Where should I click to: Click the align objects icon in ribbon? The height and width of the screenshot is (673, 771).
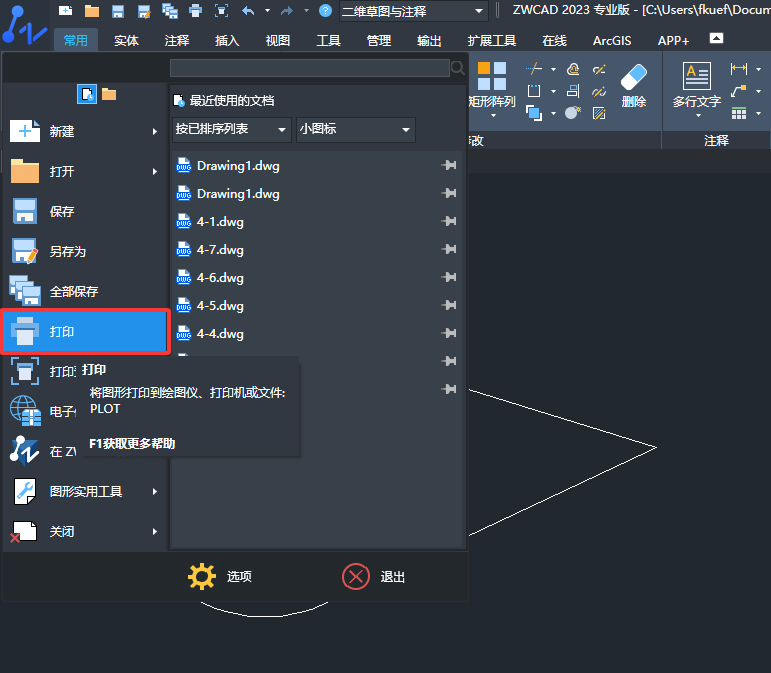tap(573, 91)
